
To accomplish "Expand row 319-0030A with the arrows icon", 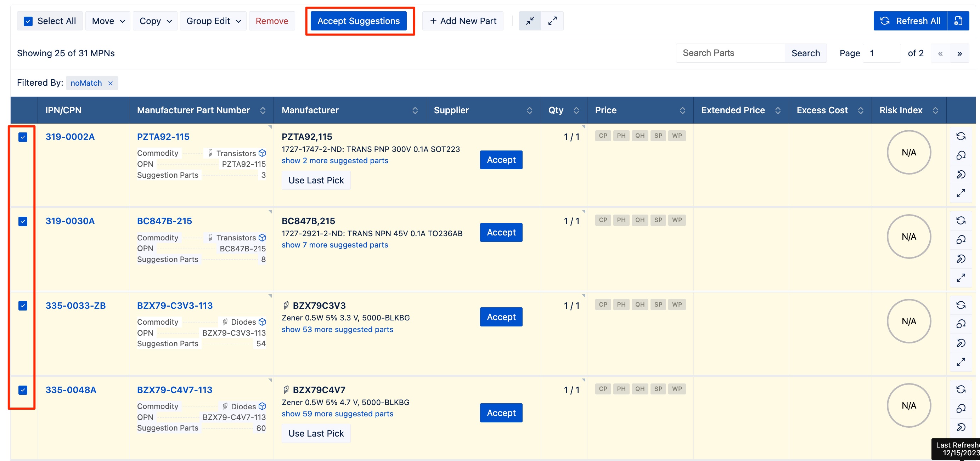I will [961, 278].
